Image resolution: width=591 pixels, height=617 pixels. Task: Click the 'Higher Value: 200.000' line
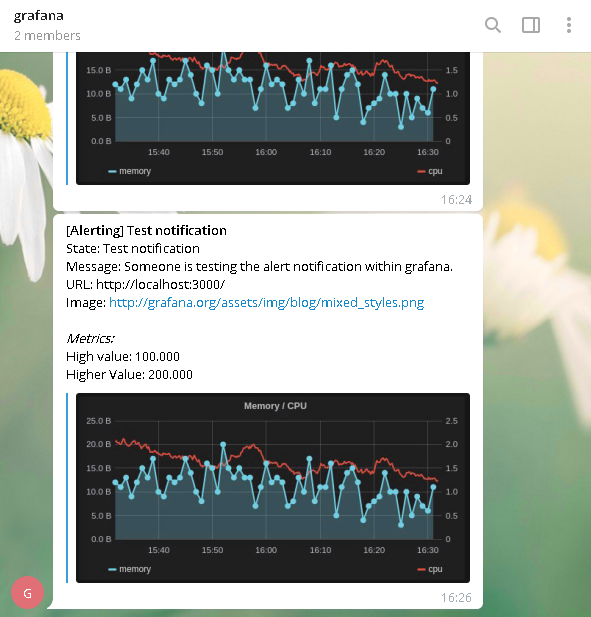click(x=129, y=375)
